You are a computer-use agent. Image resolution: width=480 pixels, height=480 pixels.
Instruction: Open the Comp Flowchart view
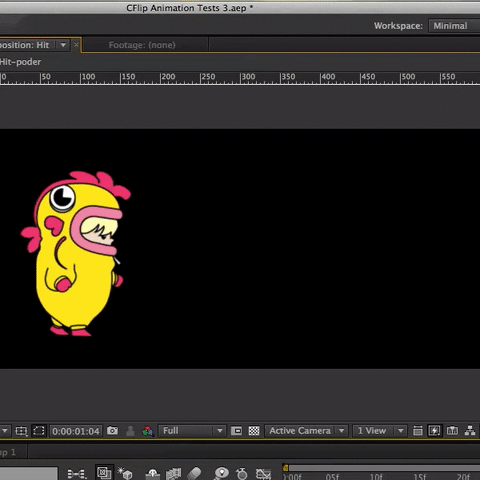[x=470, y=431]
